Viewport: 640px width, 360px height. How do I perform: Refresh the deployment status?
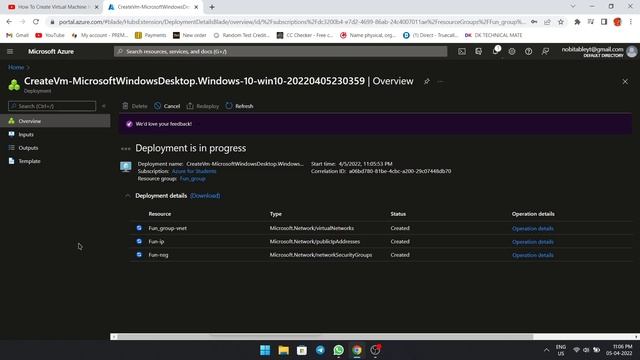pyautogui.click(x=240, y=106)
